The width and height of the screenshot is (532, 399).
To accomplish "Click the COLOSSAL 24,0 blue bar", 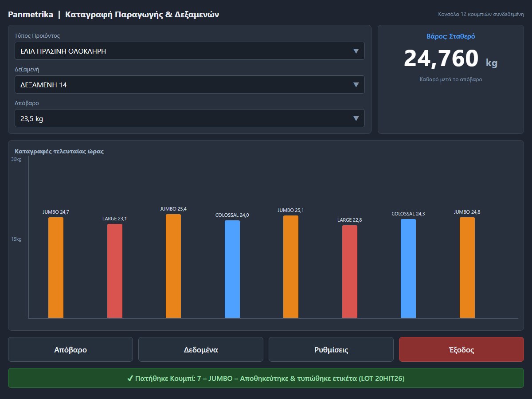I will 232,269.
